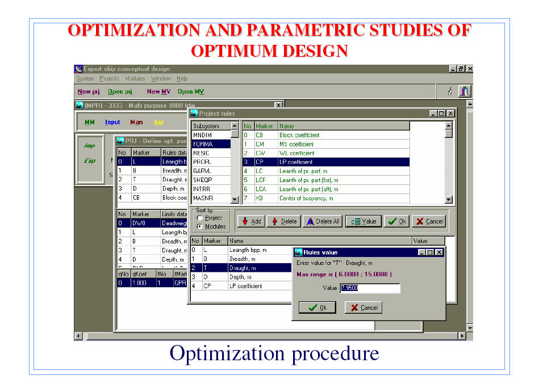Viewport: 539px width, 392px height.
Task: Select Man in the MPR window toolbar
Action: (x=136, y=122)
